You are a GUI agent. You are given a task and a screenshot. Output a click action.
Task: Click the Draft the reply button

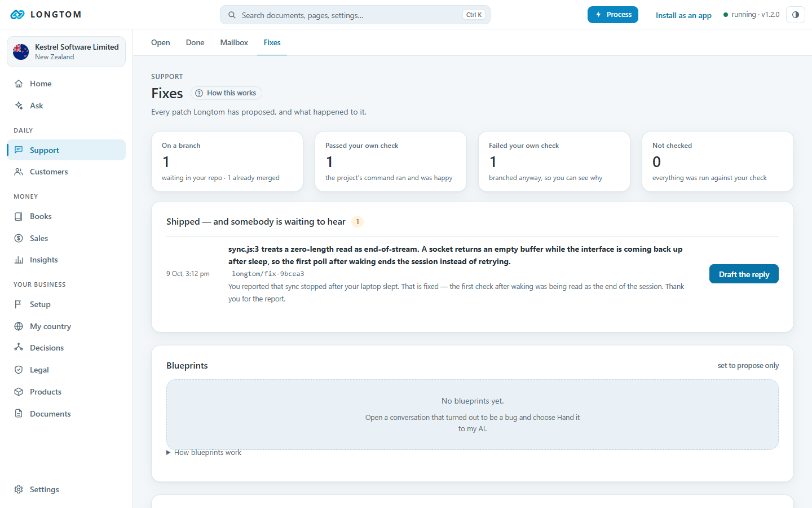[x=744, y=274]
